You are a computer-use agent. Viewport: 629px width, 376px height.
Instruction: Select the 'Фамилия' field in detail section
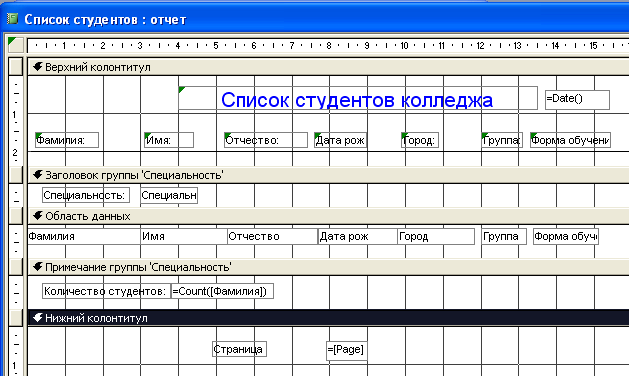(x=84, y=236)
